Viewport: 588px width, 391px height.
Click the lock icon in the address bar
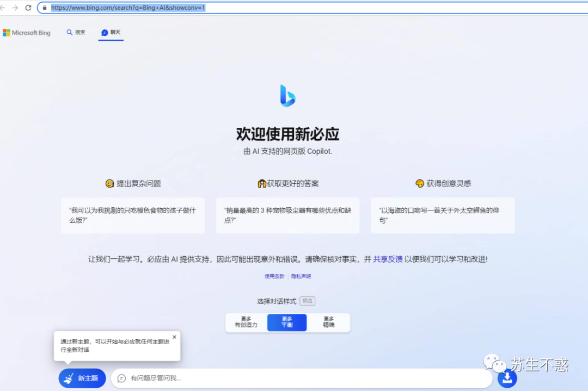pos(44,8)
